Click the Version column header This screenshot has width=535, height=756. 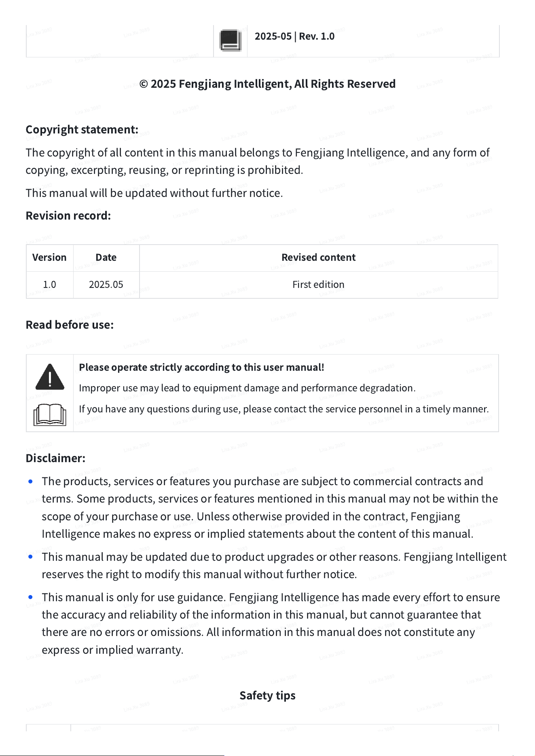click(49, 258)
